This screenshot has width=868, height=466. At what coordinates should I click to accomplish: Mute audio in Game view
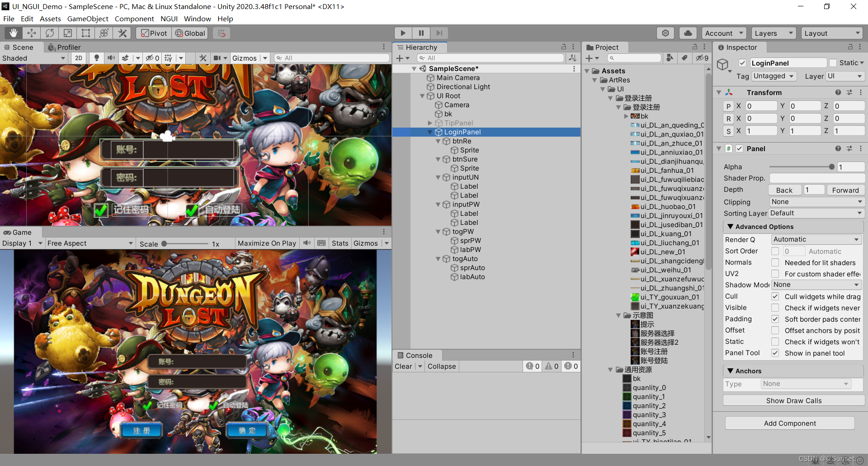tap(307, 243)
